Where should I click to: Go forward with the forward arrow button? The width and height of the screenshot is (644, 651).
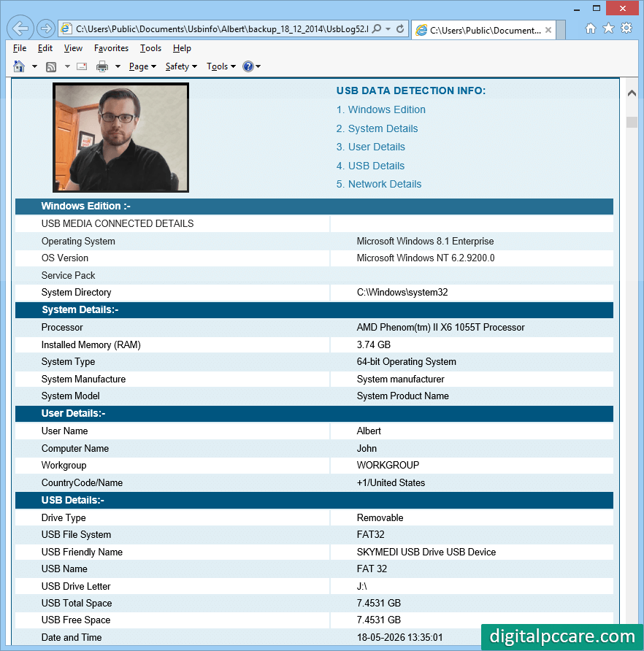click(45, 28)
